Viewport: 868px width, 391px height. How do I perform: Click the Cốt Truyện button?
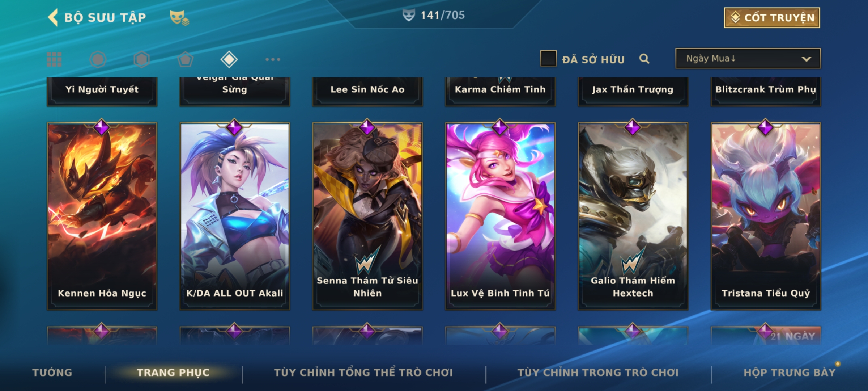772,18
